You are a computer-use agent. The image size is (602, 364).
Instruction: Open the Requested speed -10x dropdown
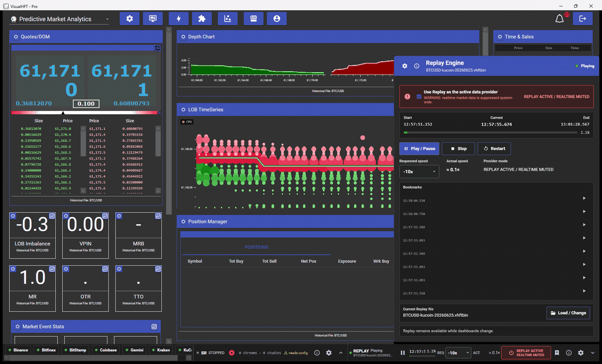(419, 172)
